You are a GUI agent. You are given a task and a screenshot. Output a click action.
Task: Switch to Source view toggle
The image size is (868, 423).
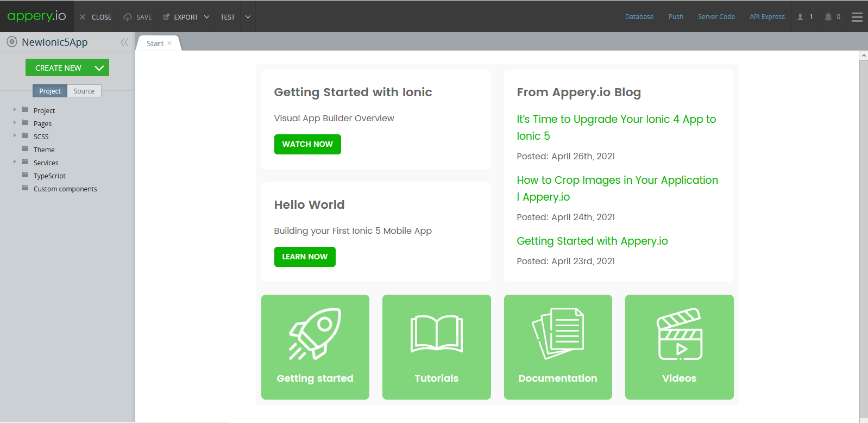84,91
